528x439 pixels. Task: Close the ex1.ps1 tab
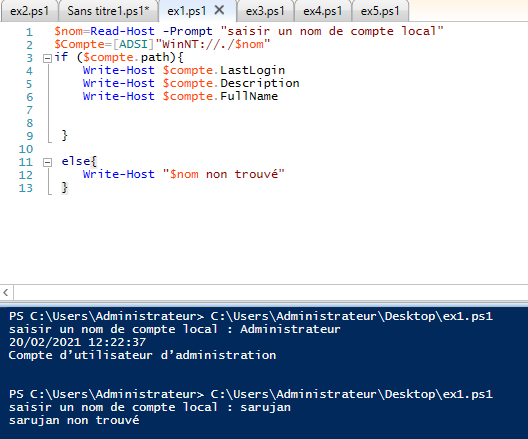[219, 10]
